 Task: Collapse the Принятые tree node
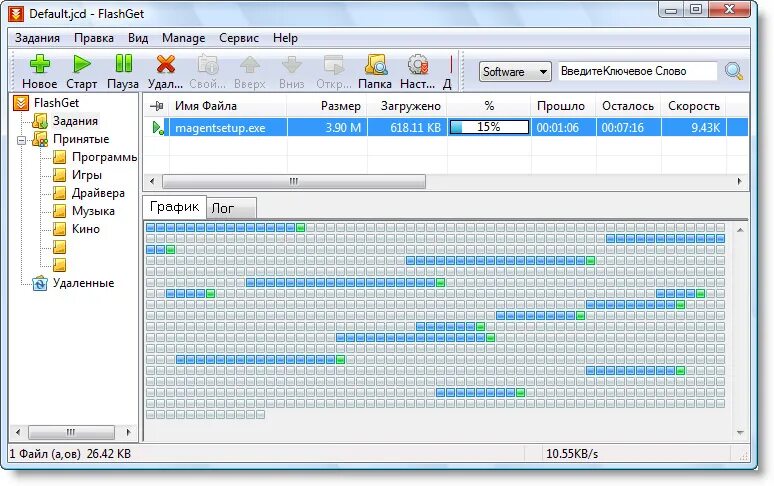point(21,140)
